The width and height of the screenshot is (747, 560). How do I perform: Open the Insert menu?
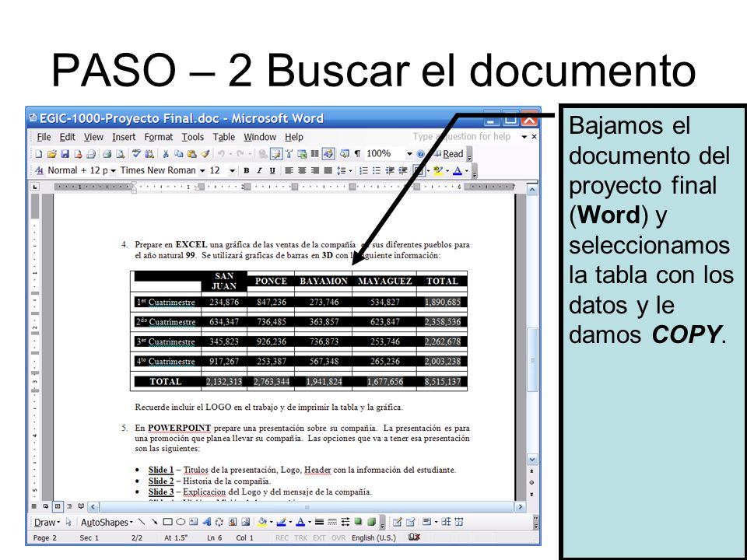click(x=124, y=137)
